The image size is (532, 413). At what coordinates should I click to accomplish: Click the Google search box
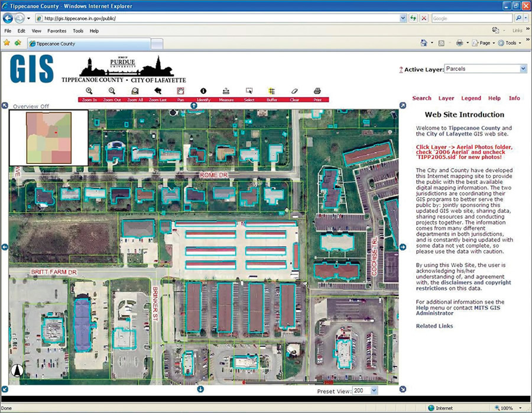tap(472, 18)
